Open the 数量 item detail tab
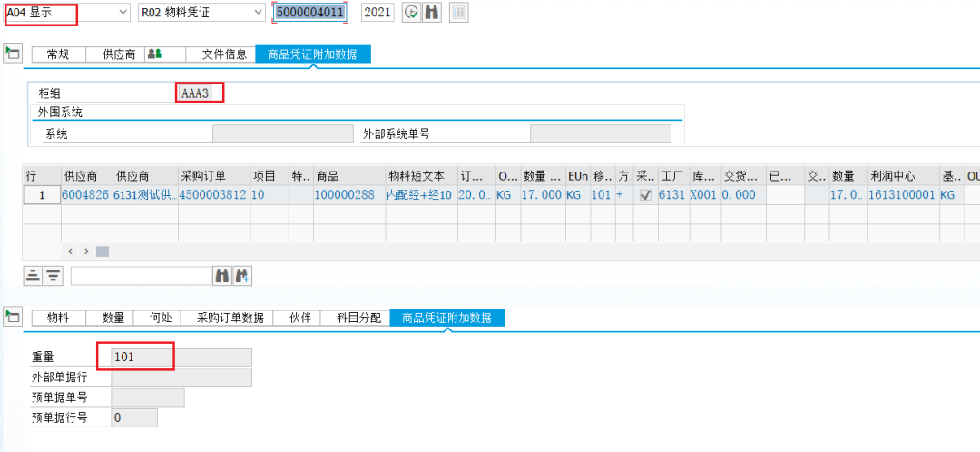The height and width of the screenshot is (452, 980). (110, 318)
